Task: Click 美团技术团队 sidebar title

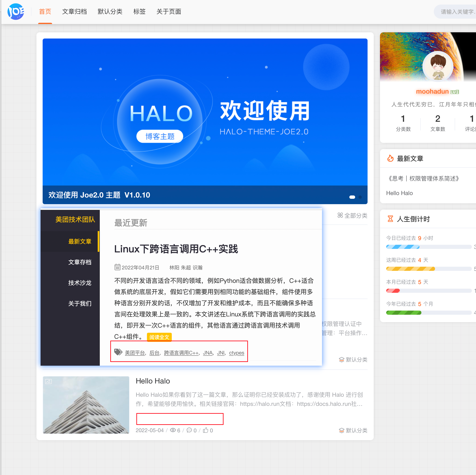Action: [75, 219]
